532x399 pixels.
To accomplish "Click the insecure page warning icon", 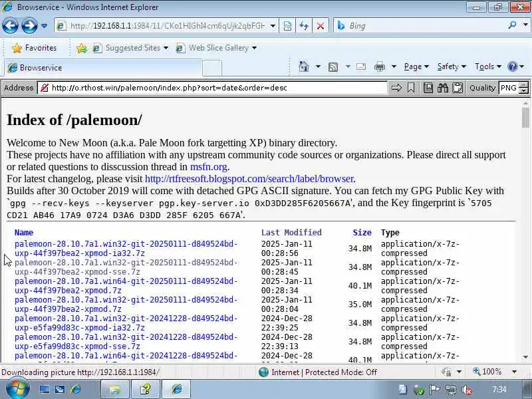I will tap(44, 88).
